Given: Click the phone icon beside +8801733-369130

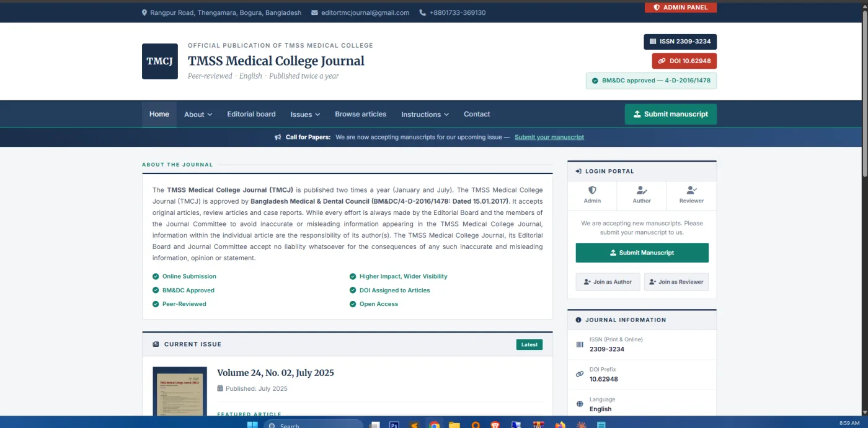Looking at the screenshot, I should pyautogui.click(x=423, y=12).
